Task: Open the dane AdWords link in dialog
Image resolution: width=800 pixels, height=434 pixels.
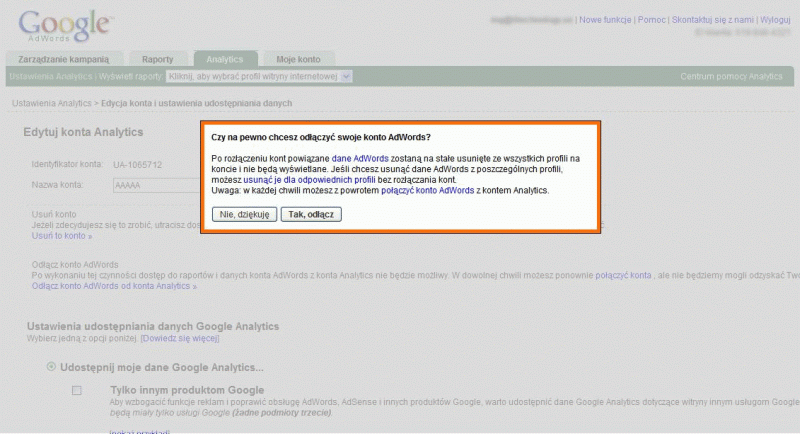Action: pyautogui.click(x=360, y=159)
